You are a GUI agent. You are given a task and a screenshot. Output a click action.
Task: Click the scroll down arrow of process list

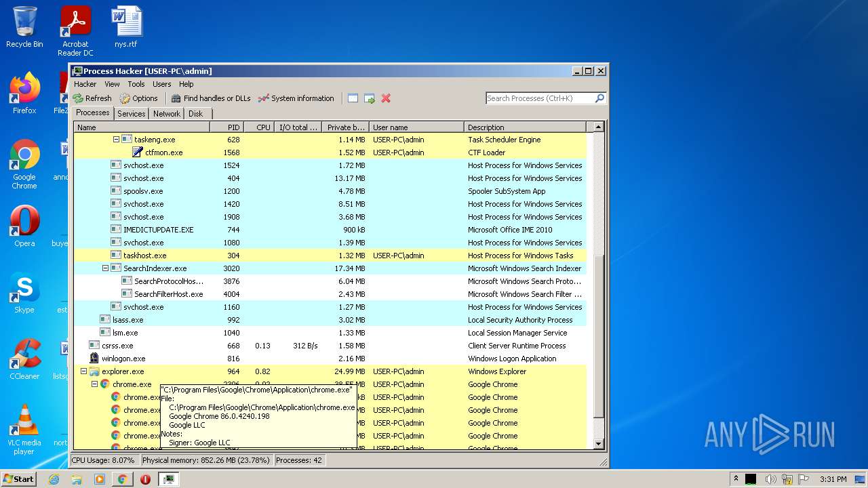(598, 444)
